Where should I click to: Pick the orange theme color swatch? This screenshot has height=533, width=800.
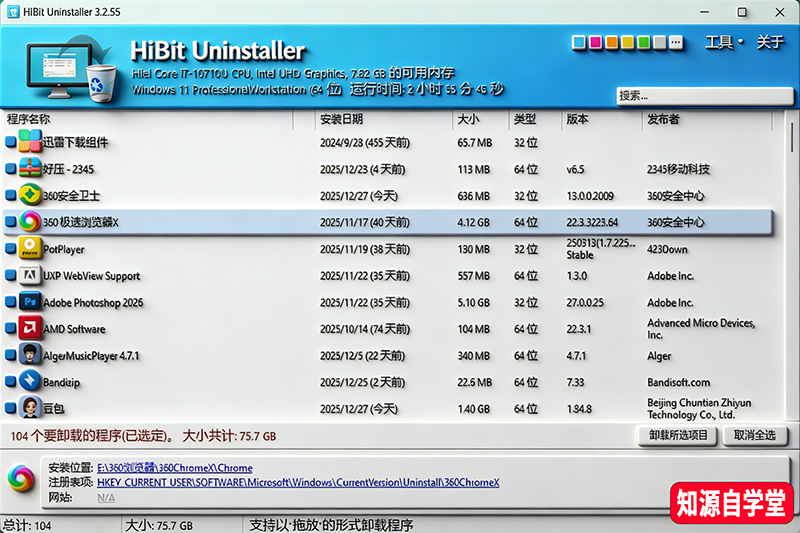tap(612, 42)
